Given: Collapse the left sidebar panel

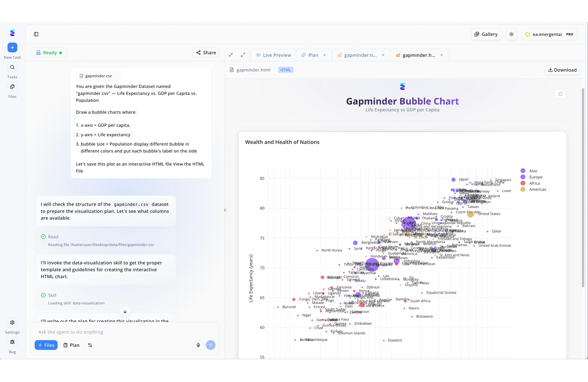Looking at the screenshot, I should 36,34.
